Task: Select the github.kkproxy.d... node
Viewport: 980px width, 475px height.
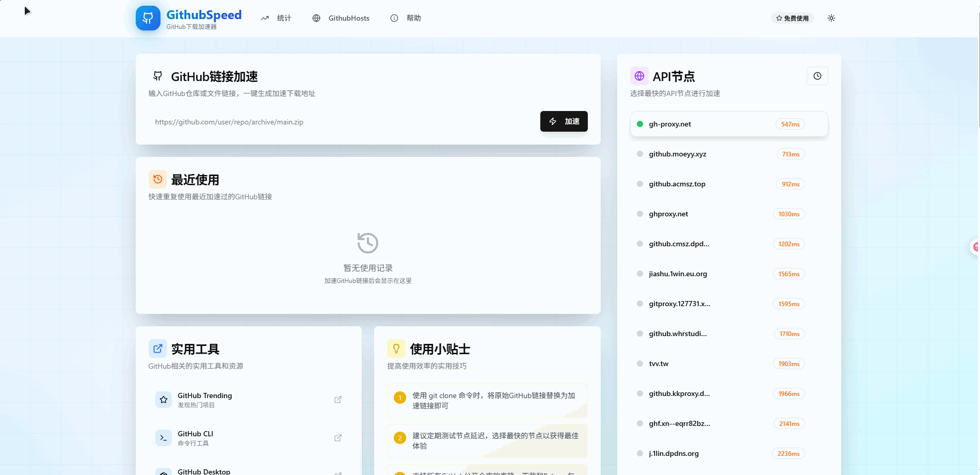Action: click(x=729, y=393)
